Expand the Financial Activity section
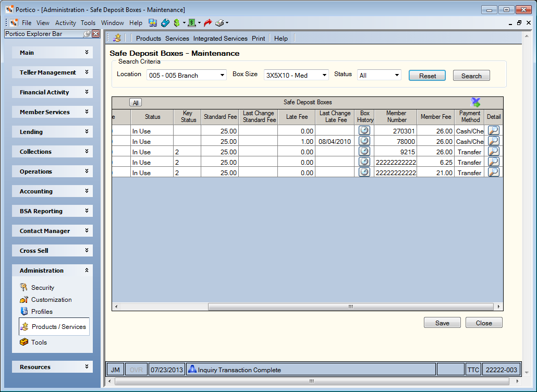This screenshot has width=537, height=392. tap(53, 92)
